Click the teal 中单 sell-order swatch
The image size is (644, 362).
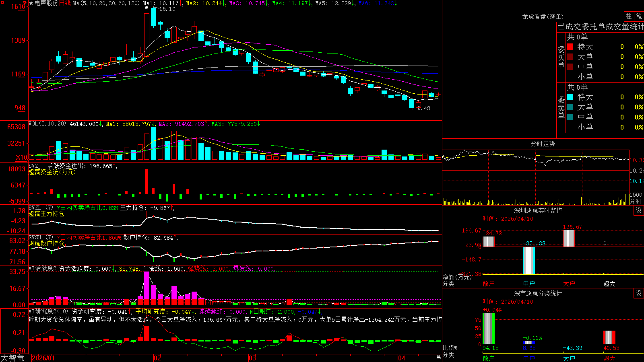570,117
